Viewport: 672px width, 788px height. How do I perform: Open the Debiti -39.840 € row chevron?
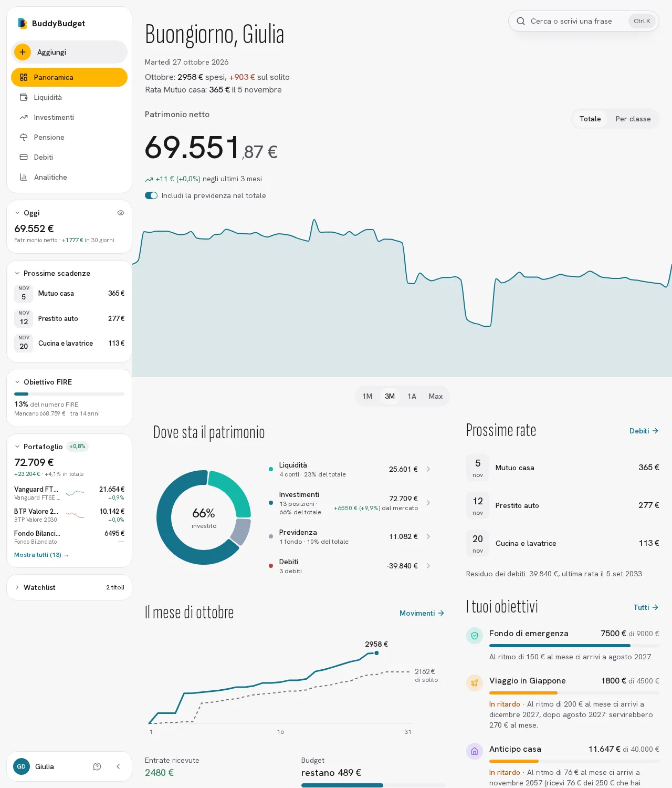(428, 566)
